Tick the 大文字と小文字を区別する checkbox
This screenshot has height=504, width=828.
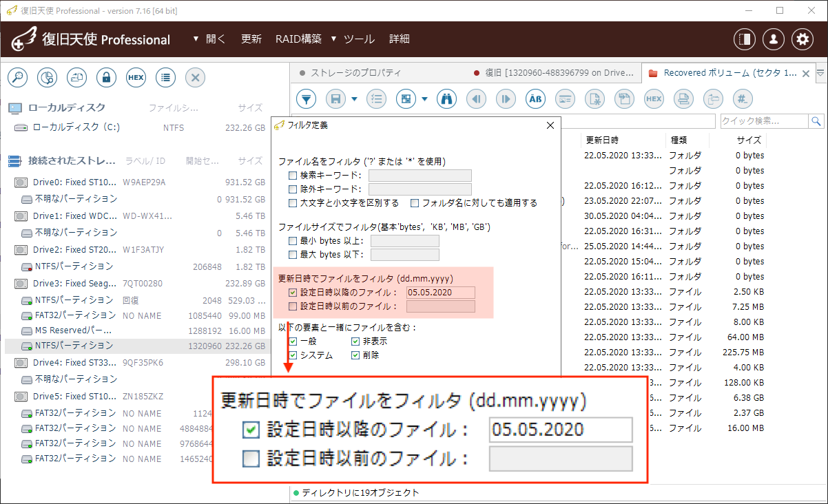click(293, 203)
